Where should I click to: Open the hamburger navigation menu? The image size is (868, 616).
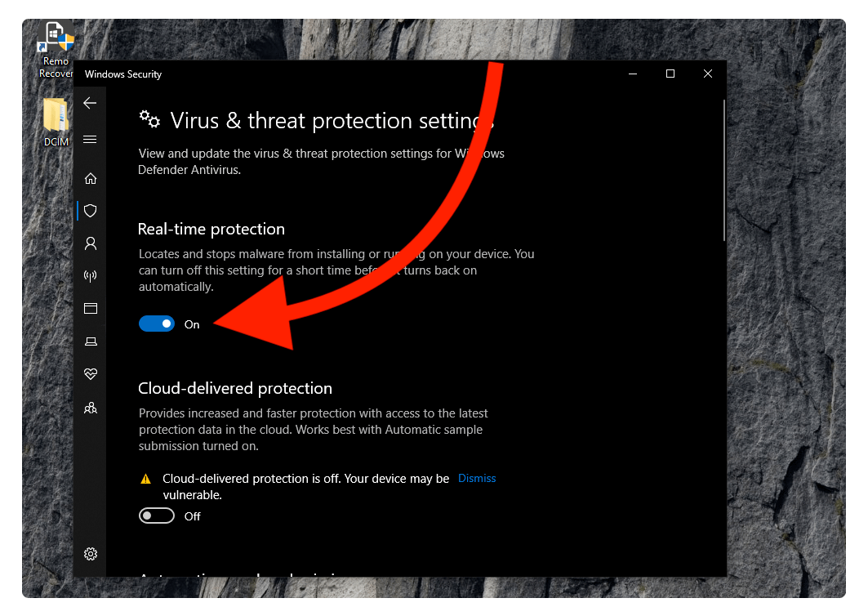click(90, 140)
